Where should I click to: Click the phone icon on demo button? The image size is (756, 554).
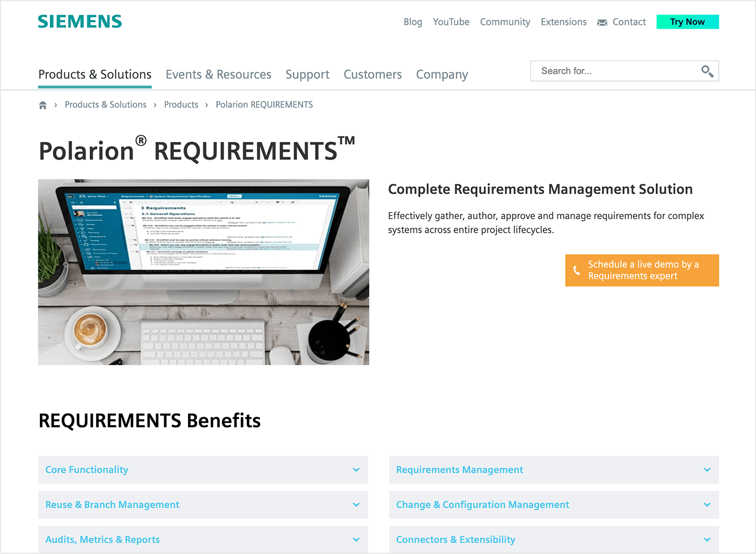click(x=577, y=270)
